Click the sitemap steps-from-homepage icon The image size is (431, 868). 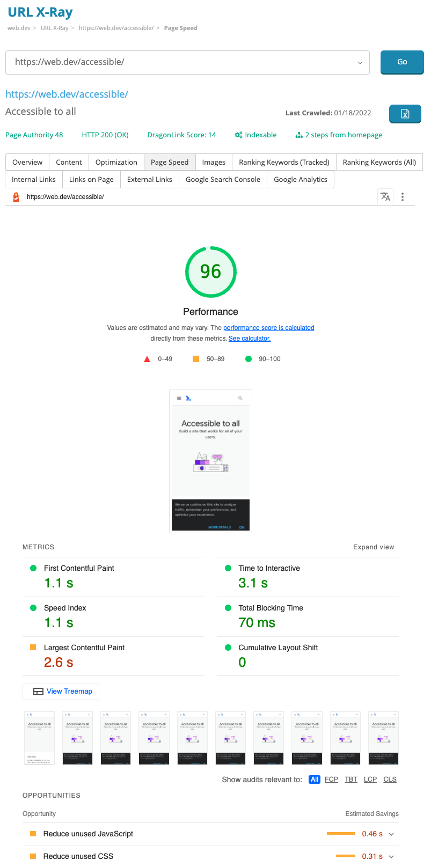tap(299, 135)
